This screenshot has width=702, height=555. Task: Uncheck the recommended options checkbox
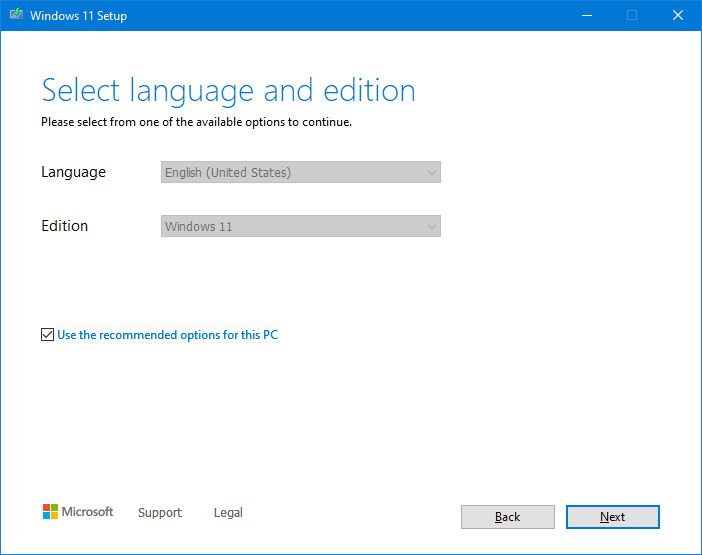[x=47, y=335]
